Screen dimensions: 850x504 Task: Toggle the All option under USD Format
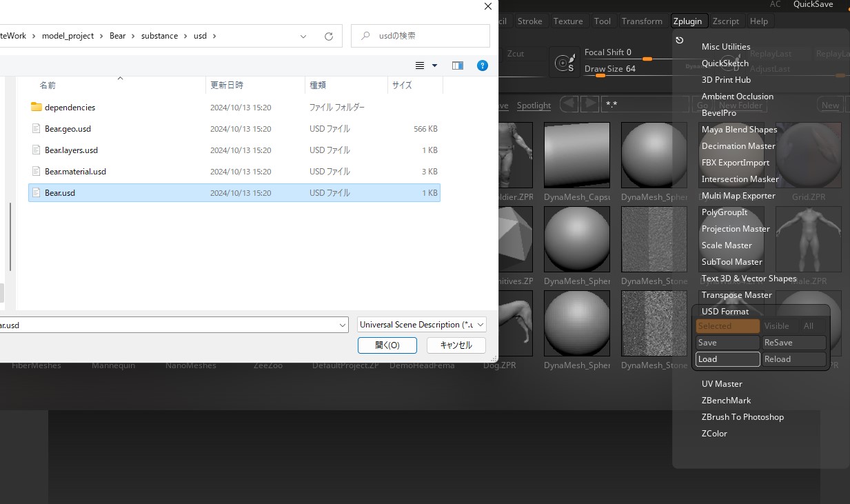[x=809, y=326]
